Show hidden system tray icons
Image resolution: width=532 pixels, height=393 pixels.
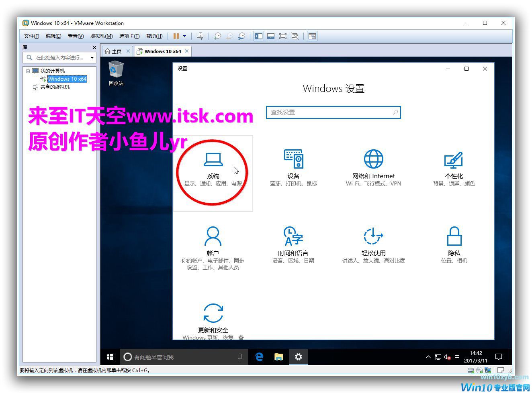click(428, 357)
